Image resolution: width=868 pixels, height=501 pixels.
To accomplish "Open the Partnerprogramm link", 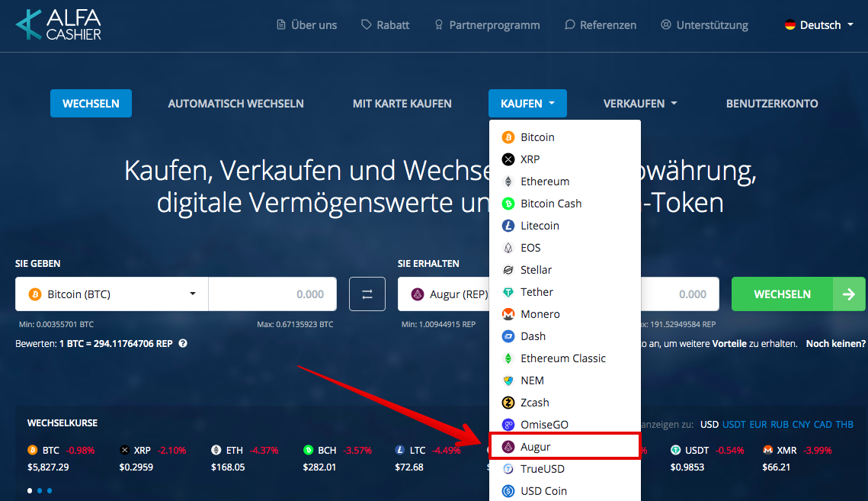I will point(487,25).
